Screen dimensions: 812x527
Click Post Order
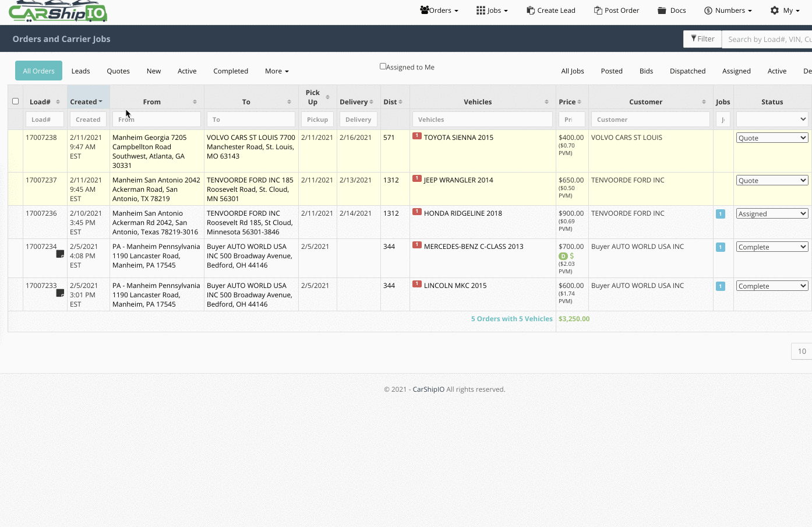(617, 10)
